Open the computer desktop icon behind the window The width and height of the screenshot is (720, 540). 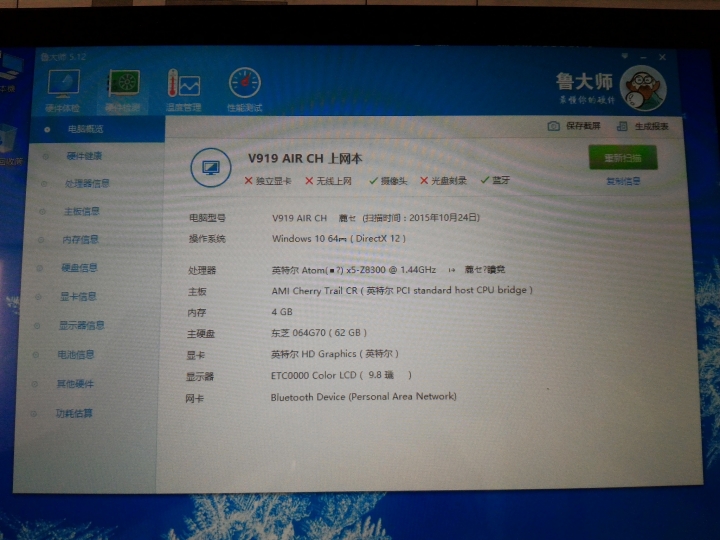9,73
